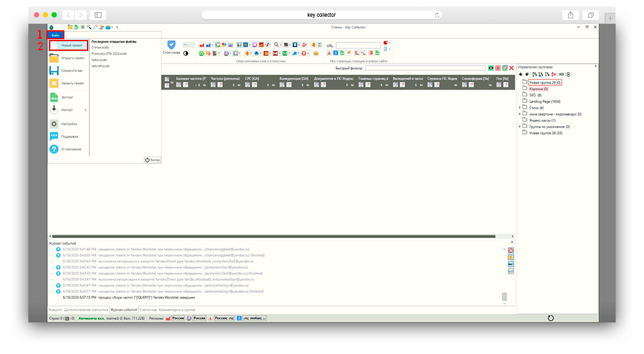
Task: Click Сохранить как menu entry
Action: (x=68, y=71)
